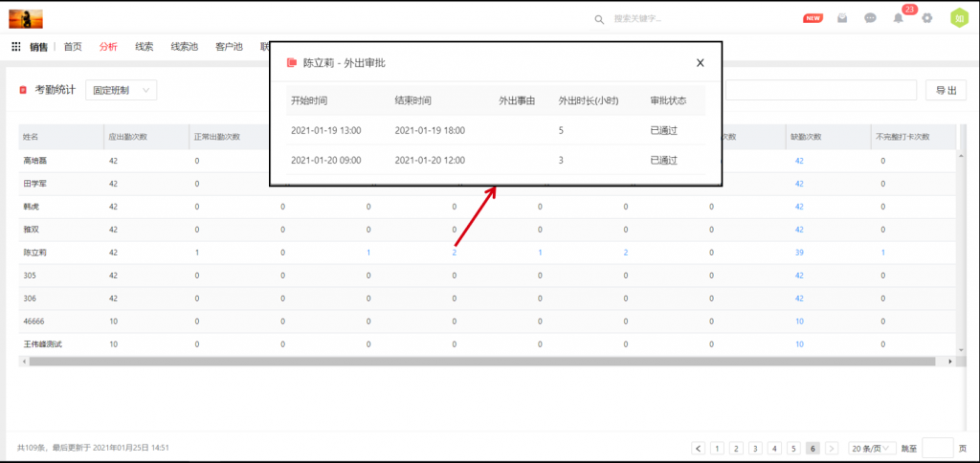Open notifications bell with 23 badge
Screen dimensions: 980x463
coord(899,18)
